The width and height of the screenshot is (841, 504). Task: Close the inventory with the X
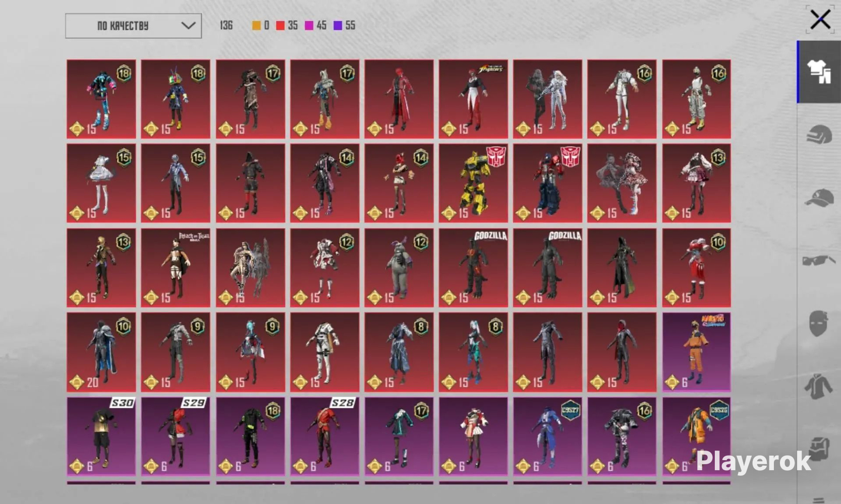pos(820,20)
